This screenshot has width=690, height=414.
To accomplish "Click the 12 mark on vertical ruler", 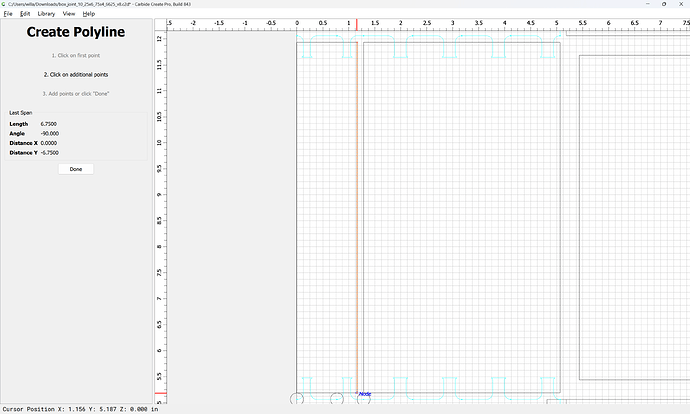I will coord(159,38).
